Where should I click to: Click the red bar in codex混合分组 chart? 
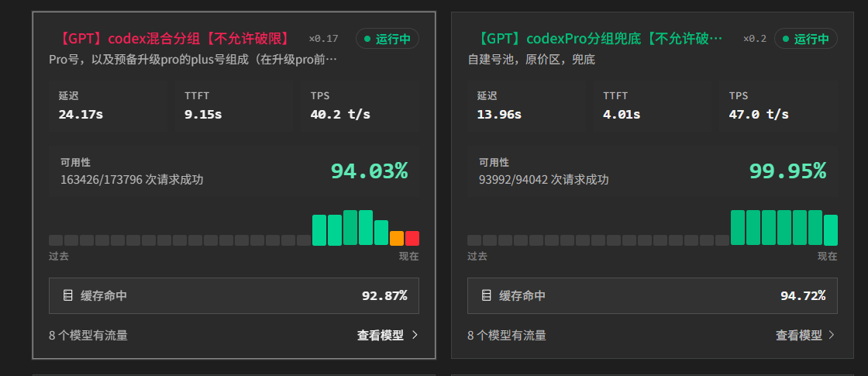pyautogui.click(x=412, y=238)
